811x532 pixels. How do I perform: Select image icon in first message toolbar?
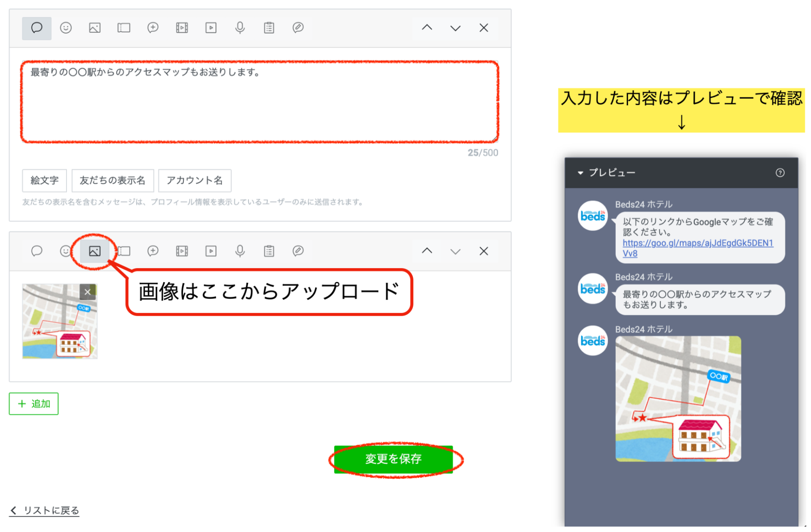(95, 28)
